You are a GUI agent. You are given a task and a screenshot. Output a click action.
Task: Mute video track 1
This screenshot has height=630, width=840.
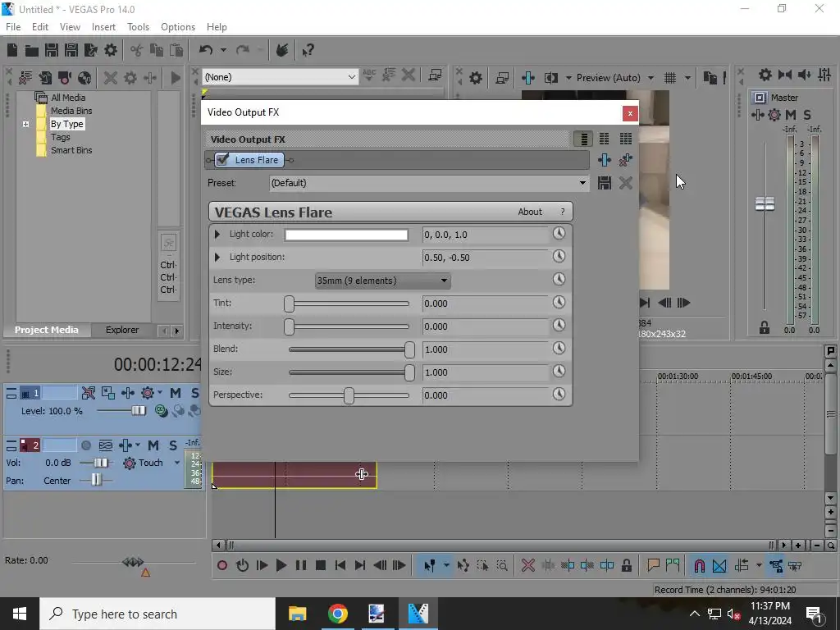[176, 393]
